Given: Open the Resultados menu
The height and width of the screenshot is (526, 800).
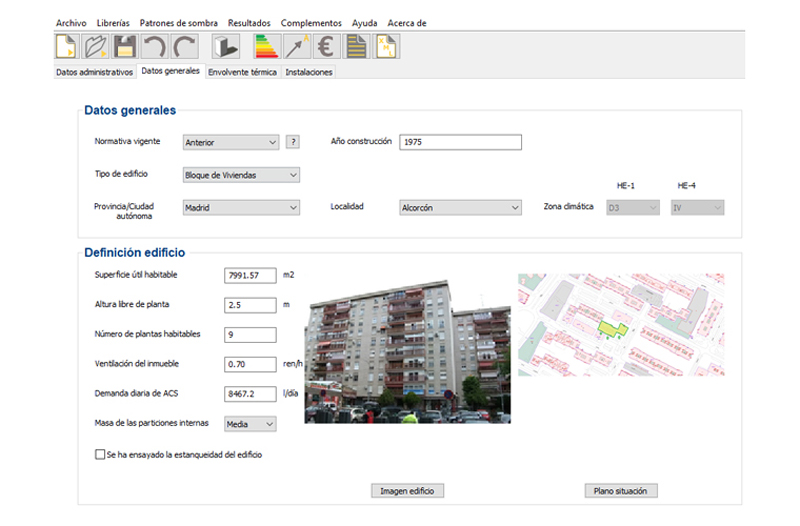Looking at the screenshot, I should click(249, 23).
